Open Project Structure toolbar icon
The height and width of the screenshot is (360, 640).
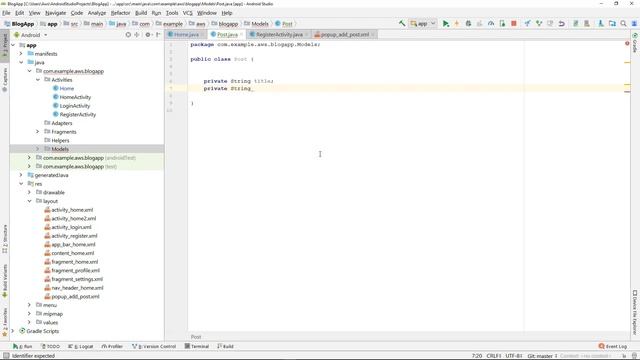click(612, 24)
